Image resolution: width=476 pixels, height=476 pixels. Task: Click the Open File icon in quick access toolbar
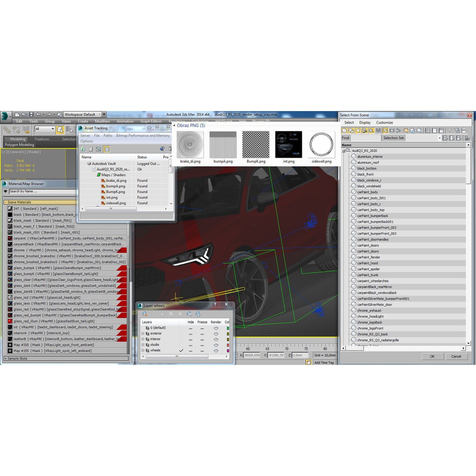[x=24, y=115]
